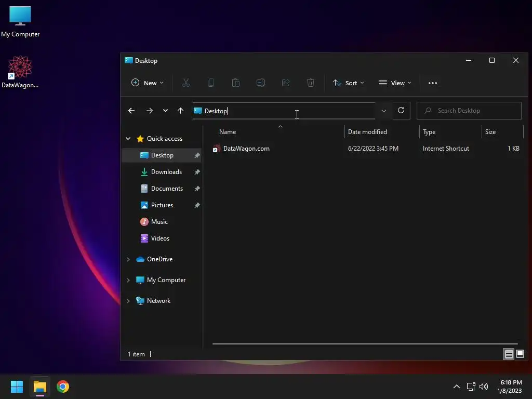The width and height of the screenshot is (532, 399).
Task: Open the View options dropdown
Action: (395, 83)
